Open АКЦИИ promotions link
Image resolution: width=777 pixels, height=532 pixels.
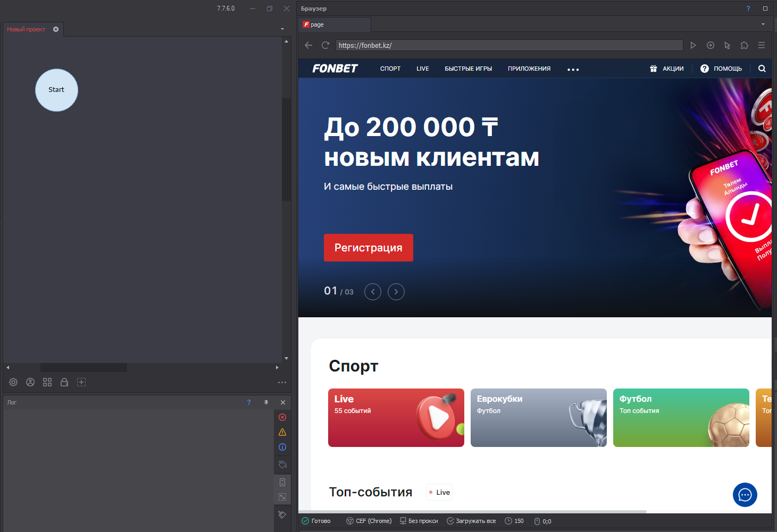click(x=667, y=69)
